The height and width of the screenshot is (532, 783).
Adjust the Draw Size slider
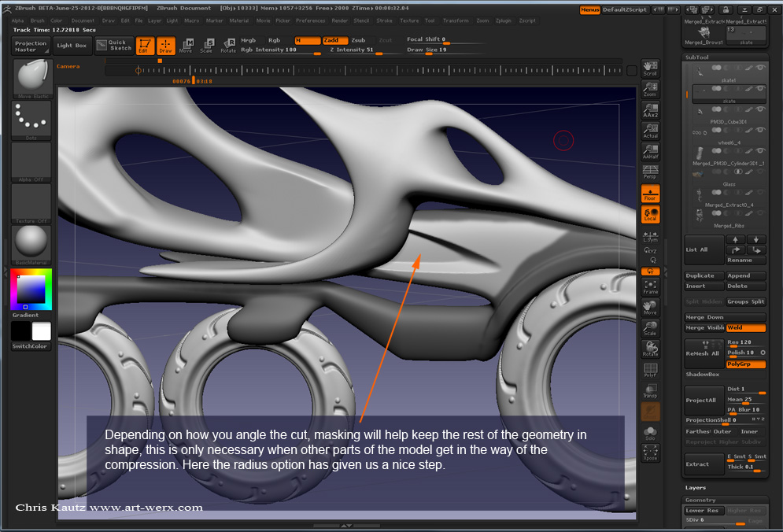(x=445, y=50)
